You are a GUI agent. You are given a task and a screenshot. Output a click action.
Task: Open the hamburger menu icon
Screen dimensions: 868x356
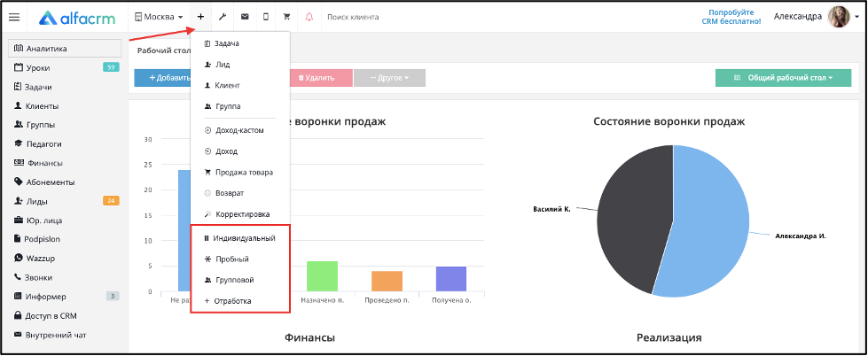[14, 17]
